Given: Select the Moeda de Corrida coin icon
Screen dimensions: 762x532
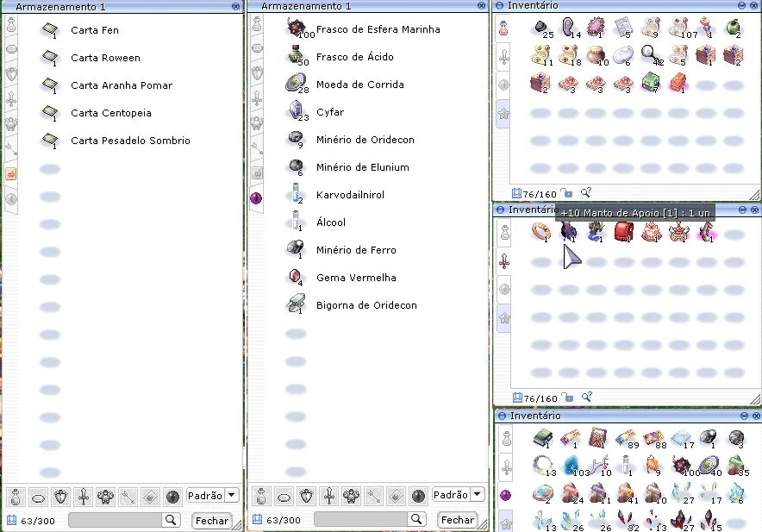Looking at the screenshot, I should click(x=296, y=83).
